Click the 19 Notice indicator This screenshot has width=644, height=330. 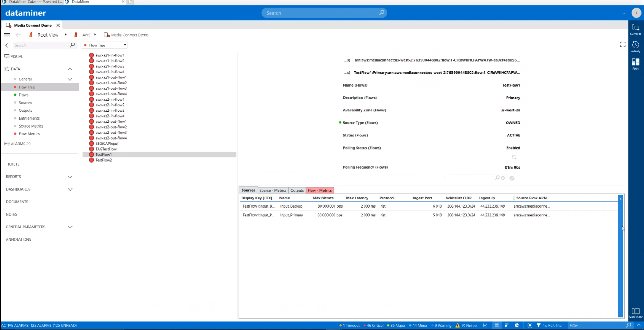[466, 326]
